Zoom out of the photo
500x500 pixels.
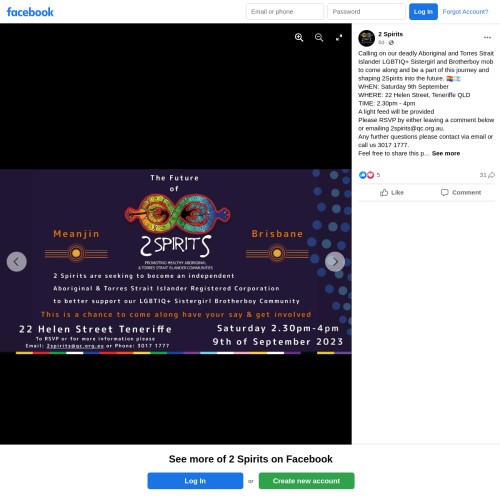[x=319, y=38]
